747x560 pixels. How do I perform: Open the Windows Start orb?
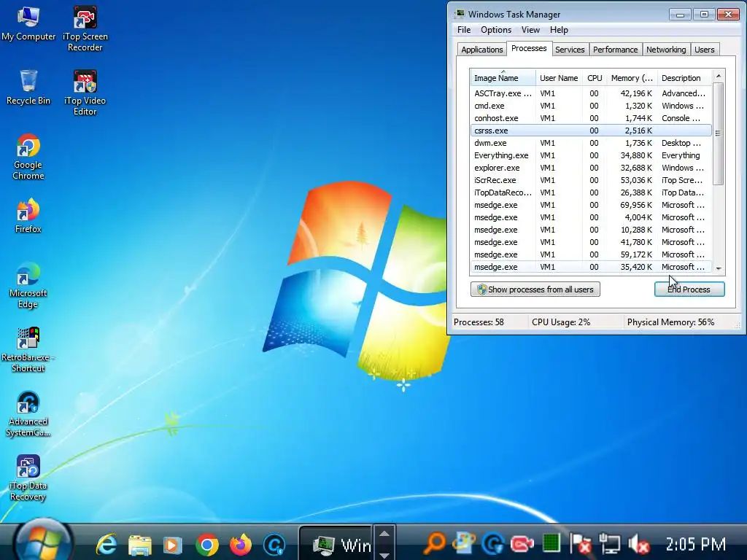(43, 541)
